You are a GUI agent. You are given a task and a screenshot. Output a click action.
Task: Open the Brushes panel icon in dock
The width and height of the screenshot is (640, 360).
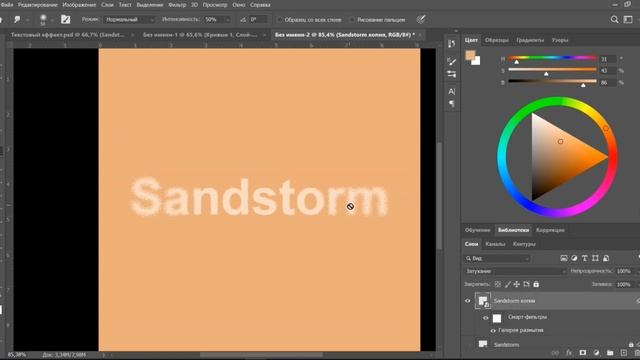click(x=451, y=61)
